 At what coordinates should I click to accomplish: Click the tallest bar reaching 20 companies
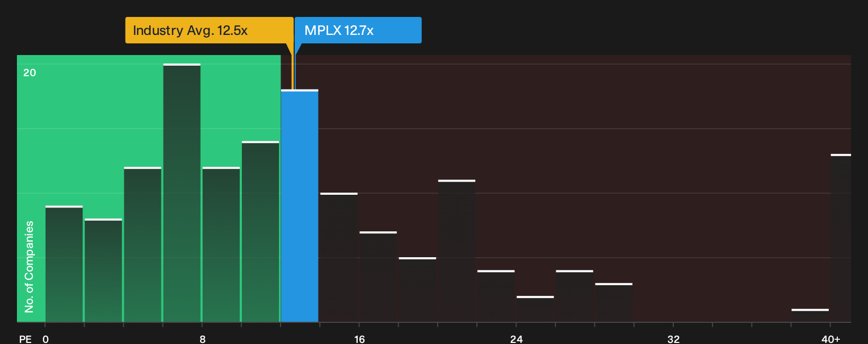coord(182,193)
